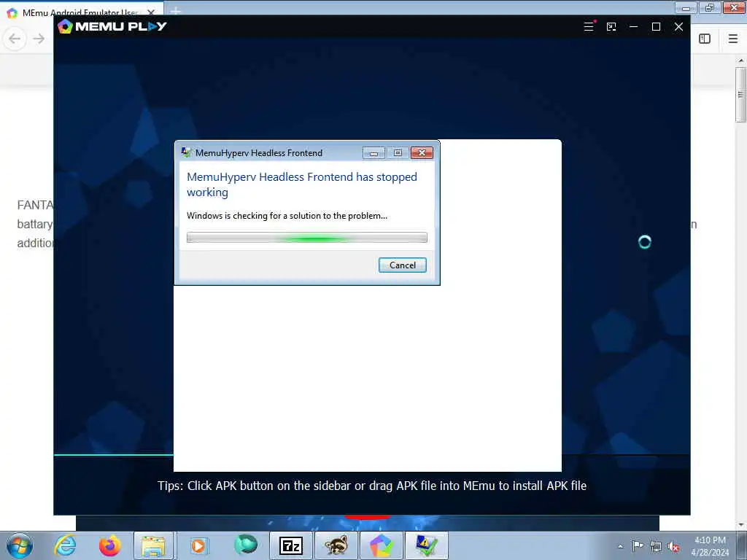Open the muted volume tray icon
The image size is (747, 560).
pos(673,546)
